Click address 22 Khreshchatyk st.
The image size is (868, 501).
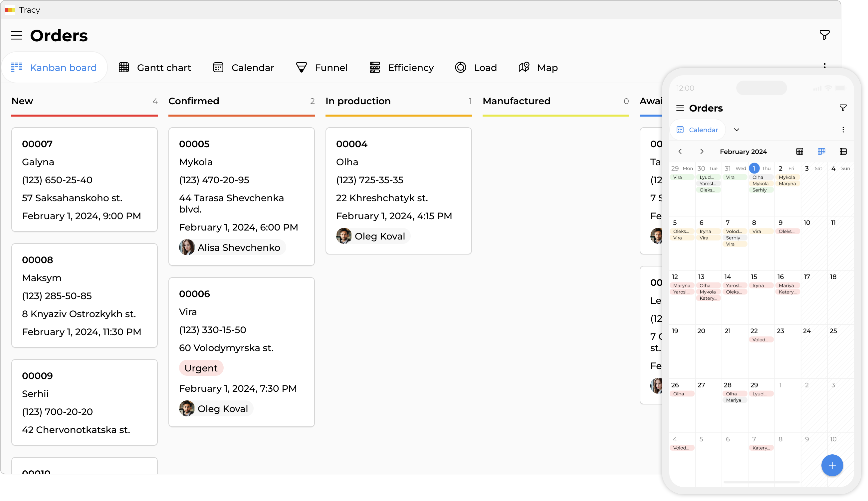(x=382, y=198)
